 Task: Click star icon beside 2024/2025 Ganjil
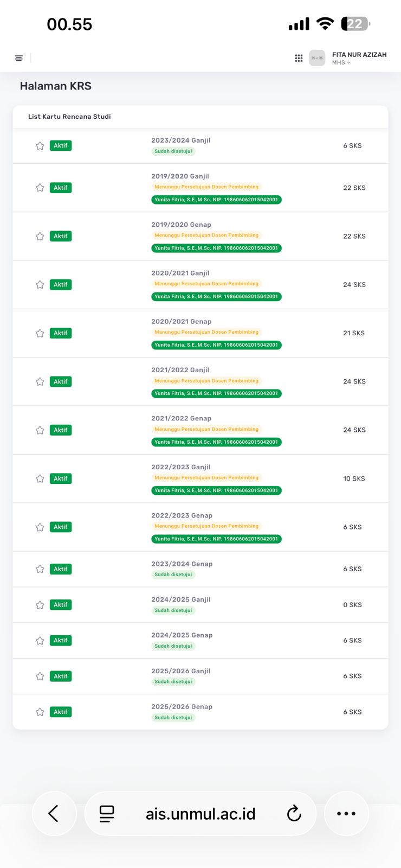point(40,605)
